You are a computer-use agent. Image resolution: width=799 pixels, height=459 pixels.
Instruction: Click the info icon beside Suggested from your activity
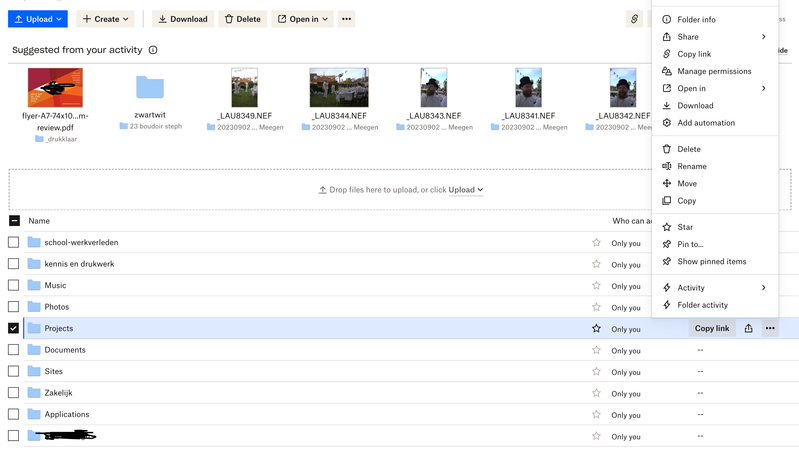pos(153,50)
